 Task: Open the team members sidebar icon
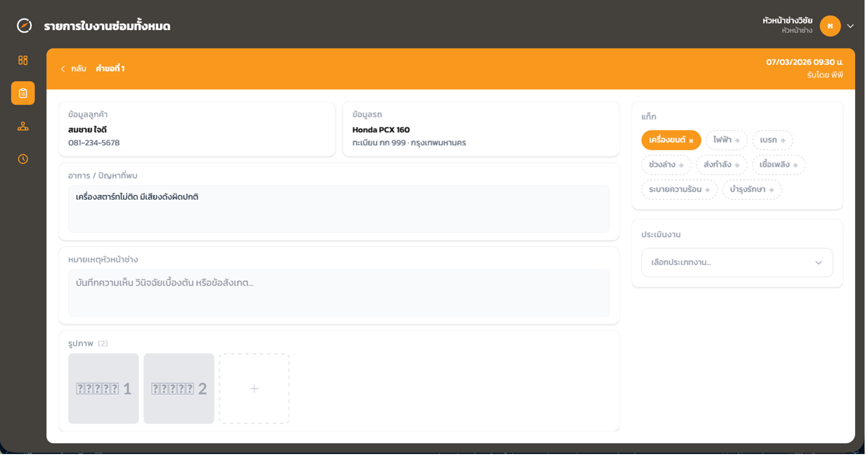click(23, 127)
